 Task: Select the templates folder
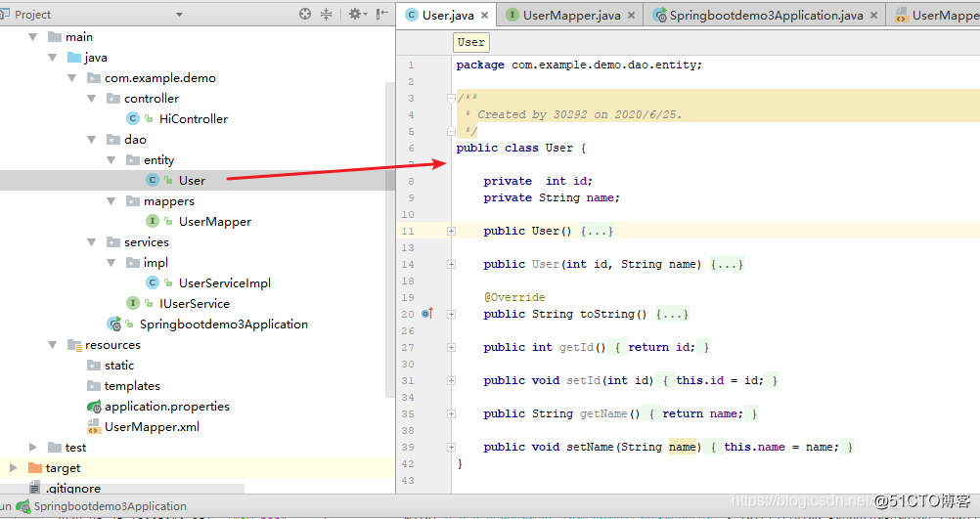[132, 386]
